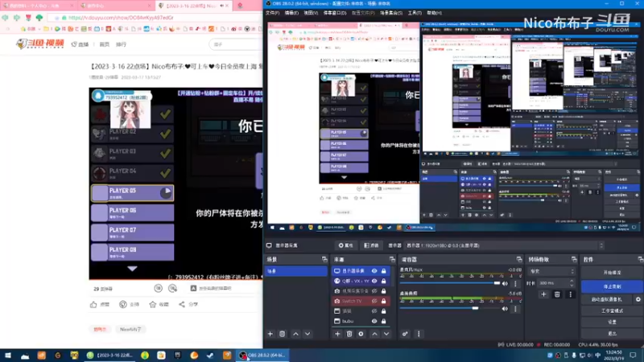Click share icon below the video

[x=182, y=304]
